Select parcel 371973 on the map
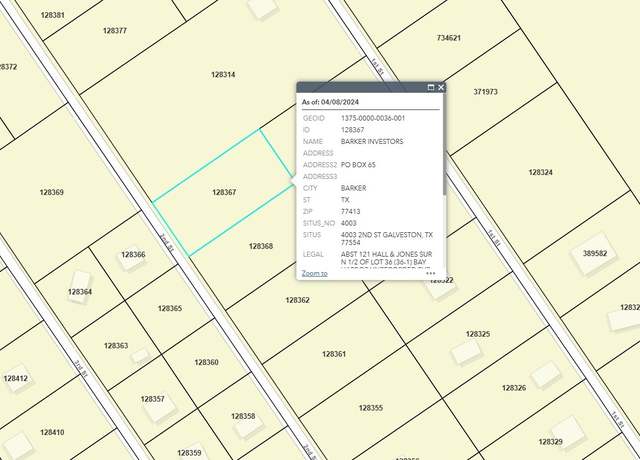This screenshot has height=460, width=640. point(485,92)
